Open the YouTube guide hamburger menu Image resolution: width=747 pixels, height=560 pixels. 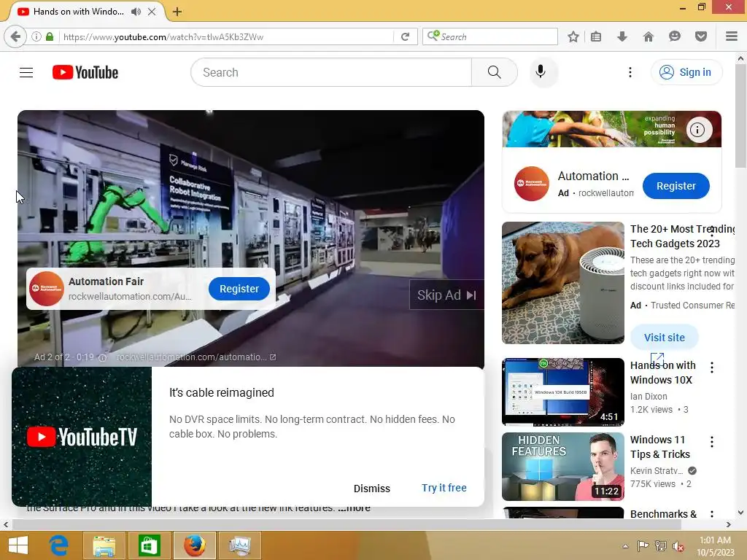coord(26,72)
